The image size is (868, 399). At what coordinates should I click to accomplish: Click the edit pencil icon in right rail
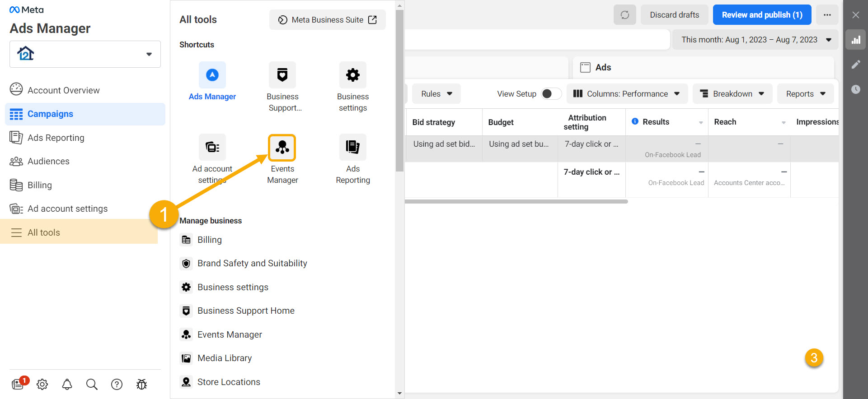856,65
